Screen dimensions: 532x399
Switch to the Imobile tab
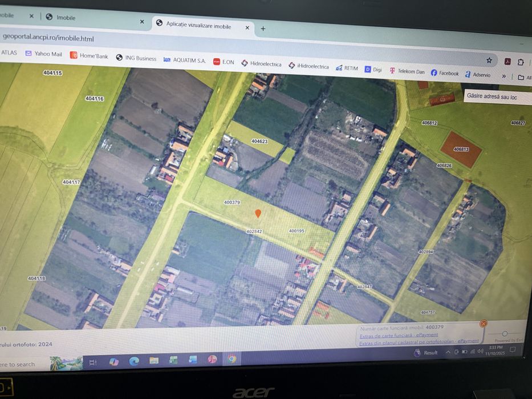(92, 18)
